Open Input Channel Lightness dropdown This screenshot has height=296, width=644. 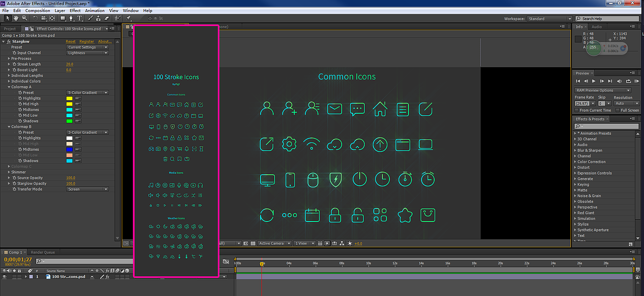[88, 53]
